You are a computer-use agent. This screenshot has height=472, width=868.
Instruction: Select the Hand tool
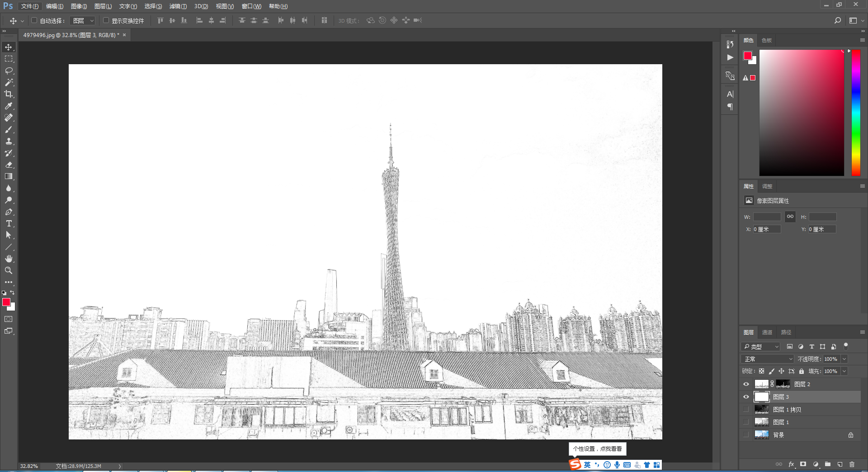(9, 259)
